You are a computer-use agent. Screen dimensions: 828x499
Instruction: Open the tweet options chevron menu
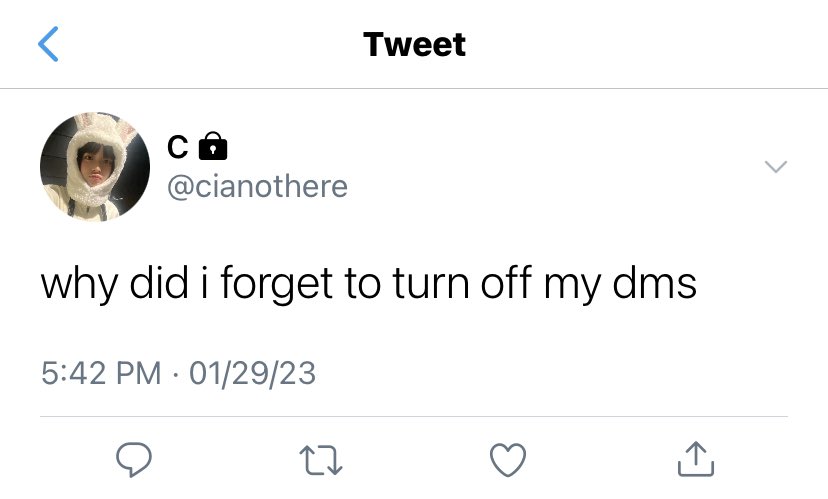point(776,166)
